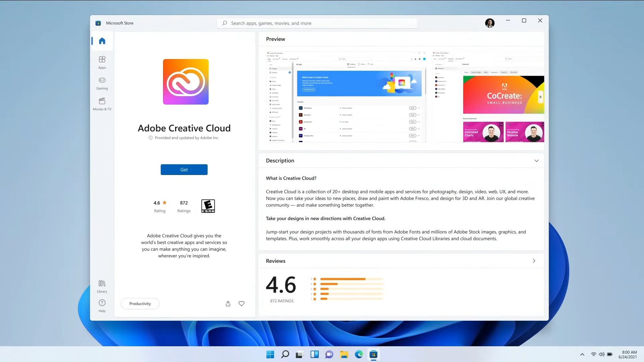Click the Productivity category tag
This screenshot has width=644, height=362.
[140, 303]
